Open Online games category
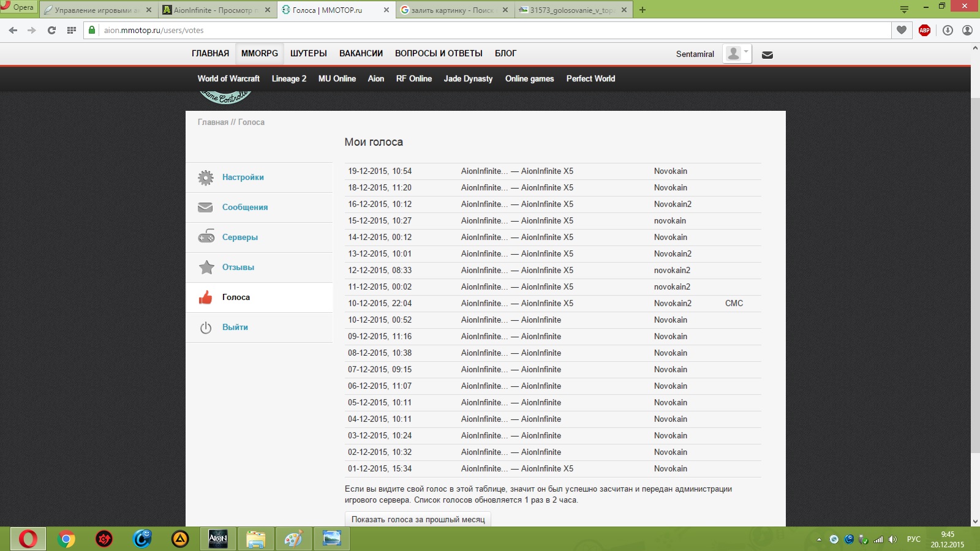This screenshot has width=980, height=551. 530,78
